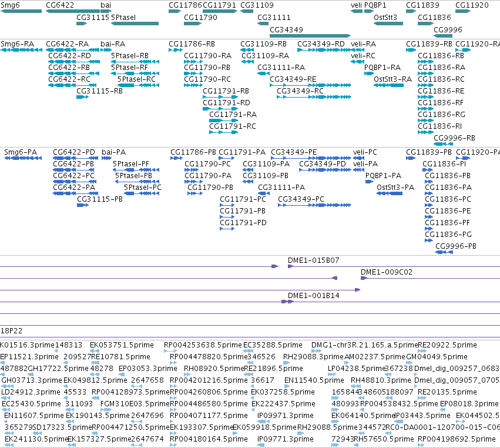Click the OstStt3 gene label
The height and width of the screenshot is (448, 500).
click(x=385, y=17)
